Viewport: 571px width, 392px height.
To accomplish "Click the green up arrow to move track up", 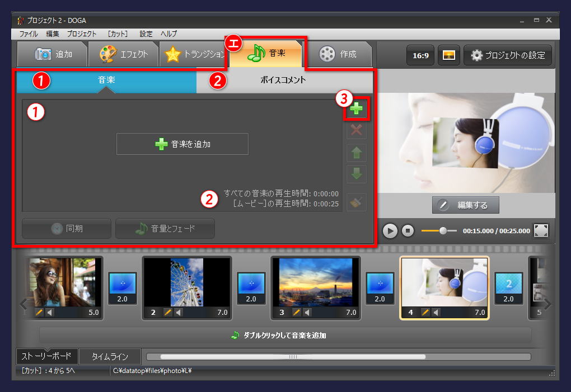I will [x=356, y=152].
